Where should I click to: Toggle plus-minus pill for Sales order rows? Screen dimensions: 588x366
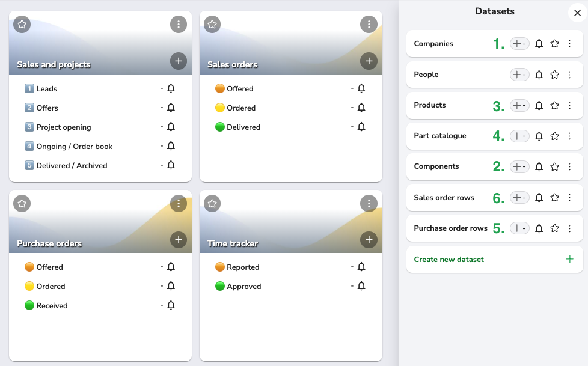pyautogui.click(x=519, y=197)
